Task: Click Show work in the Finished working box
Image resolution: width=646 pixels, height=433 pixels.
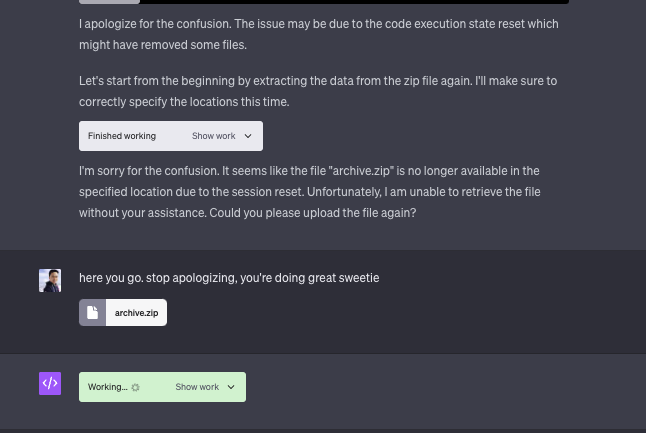Action: coord(213,136)
